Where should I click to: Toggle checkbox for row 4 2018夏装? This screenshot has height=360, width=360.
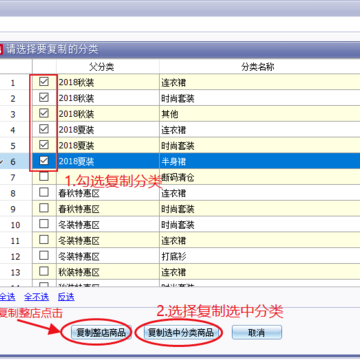pyautogui.click(x=44, y=129)
